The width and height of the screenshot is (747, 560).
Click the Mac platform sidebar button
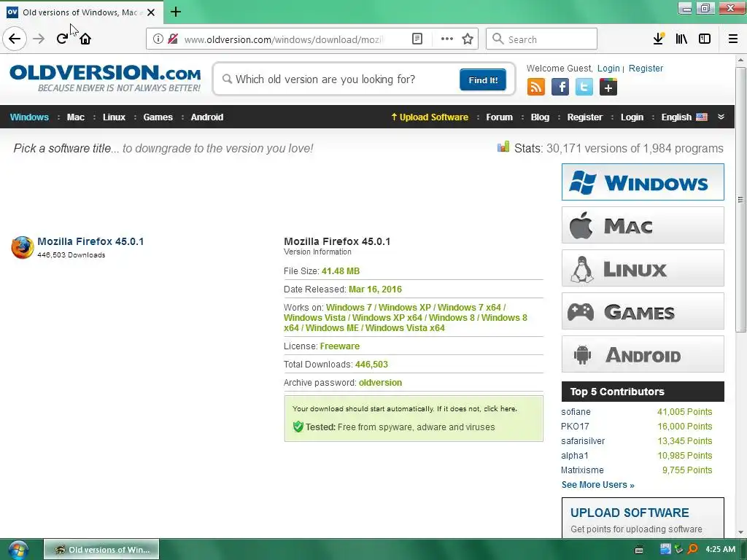point(643,225)
